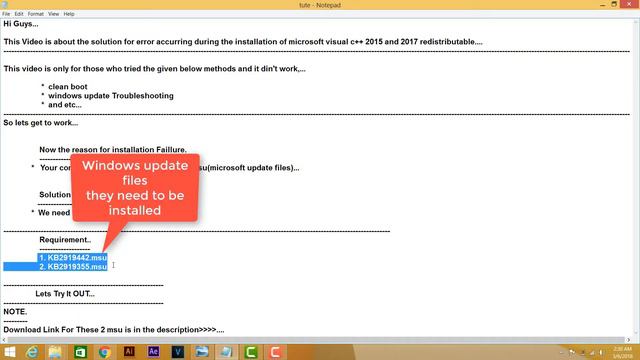Restore down the Notepad window
The height and width of the screenshot is (360, 640).
[x=614, y=4]
